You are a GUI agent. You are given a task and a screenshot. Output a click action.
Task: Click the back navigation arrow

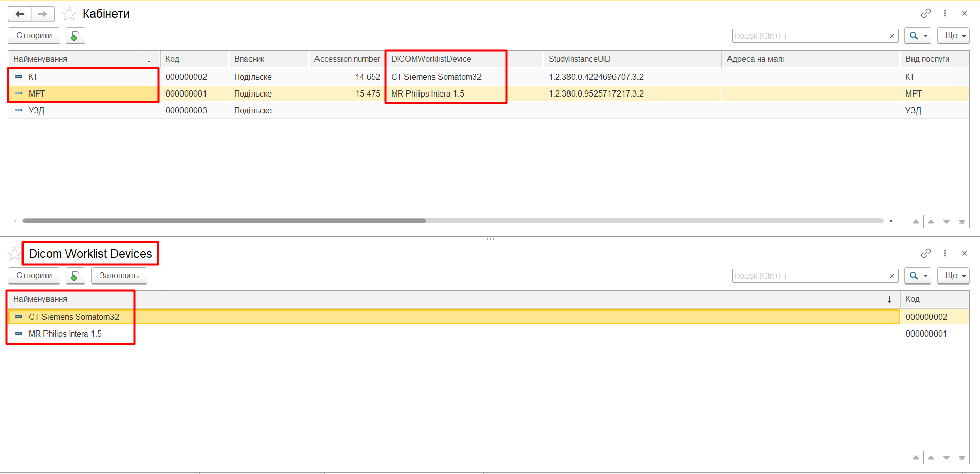pos(20,14)
